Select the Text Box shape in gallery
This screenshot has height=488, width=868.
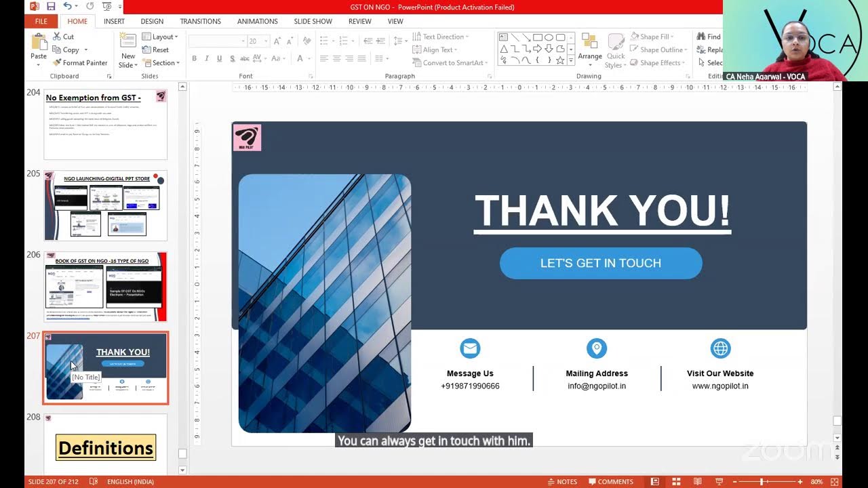(504, 37)
